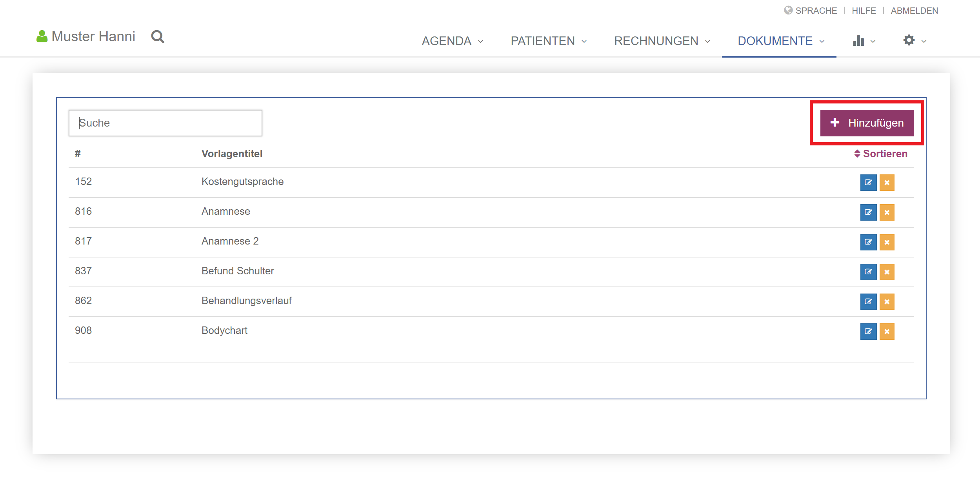Edit the Bodychart template
The width and height of the screenshot is (980, 484).
click(x=868, y=332)
